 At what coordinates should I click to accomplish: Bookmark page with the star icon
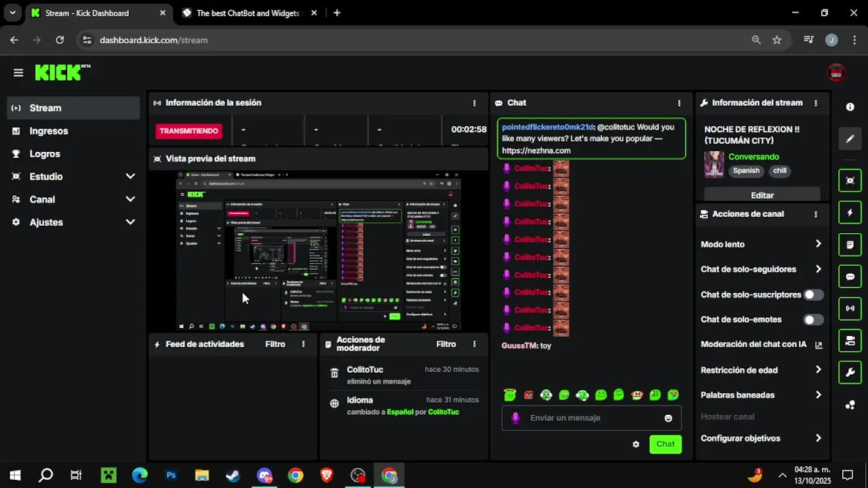pyautogui.click(x=777, y=40)
